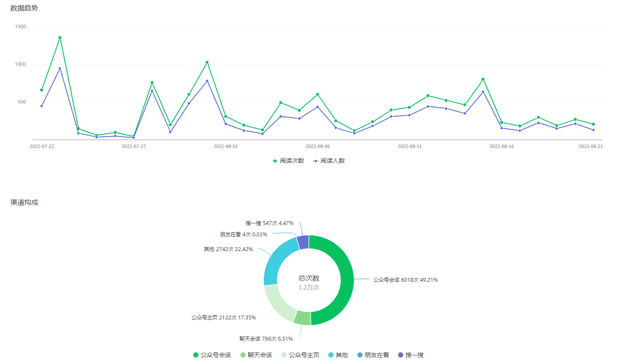Click the cyan 其他 donut slice
619x364 pixels.
pyautogui.click(x=277, y=262)
